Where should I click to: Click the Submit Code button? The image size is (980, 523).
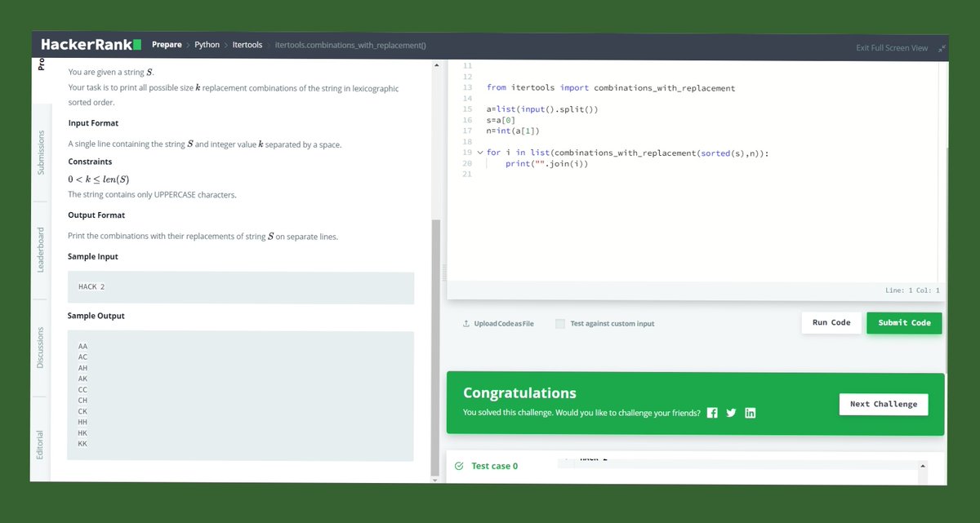[904, 323]
